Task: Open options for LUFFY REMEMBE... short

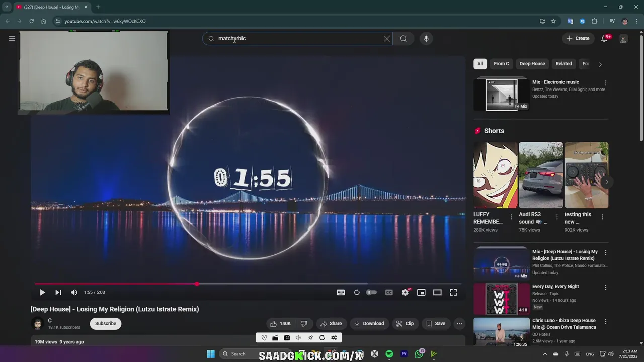Action: (512, 217)
